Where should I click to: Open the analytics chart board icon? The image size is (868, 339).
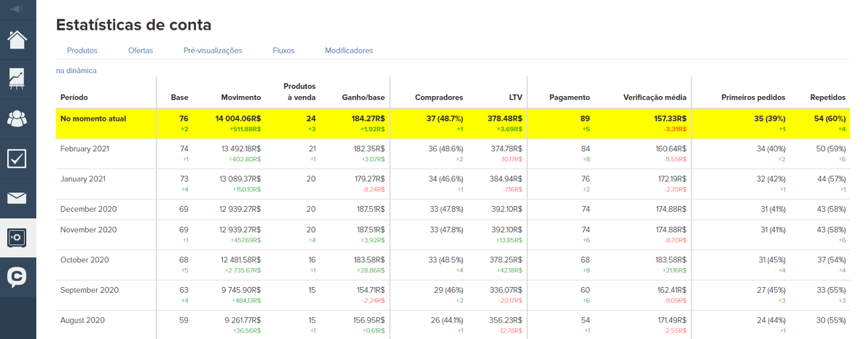[x=17, y=79]
